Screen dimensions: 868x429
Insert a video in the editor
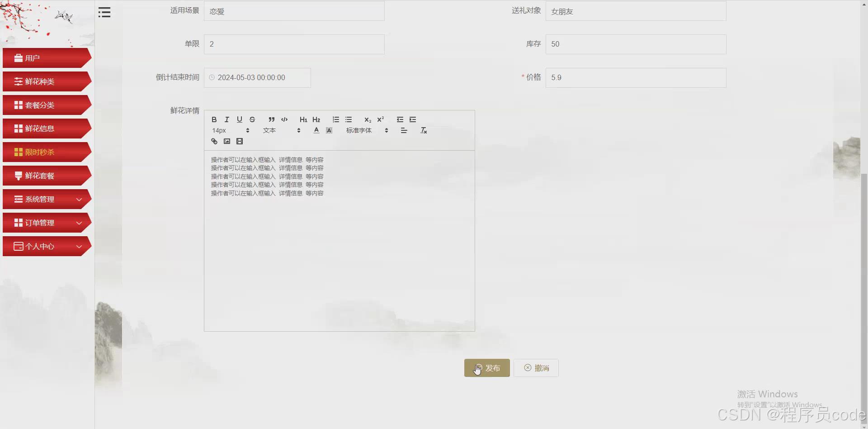(240, 141)
